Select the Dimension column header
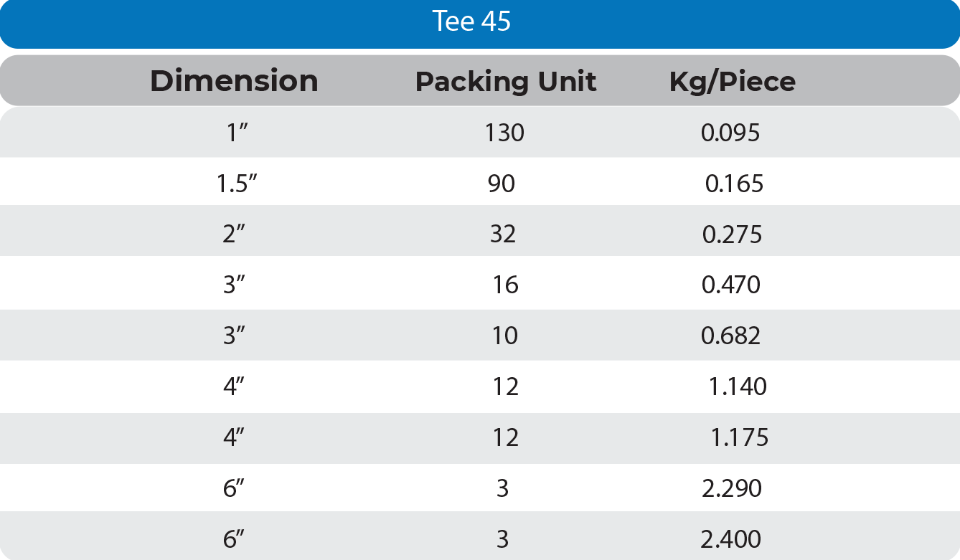 (x=234, y=81)
